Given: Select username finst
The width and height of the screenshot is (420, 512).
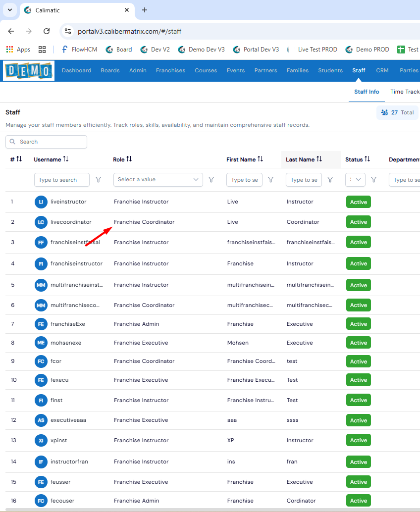Looking at the screenshot, I should coord(56,400).
